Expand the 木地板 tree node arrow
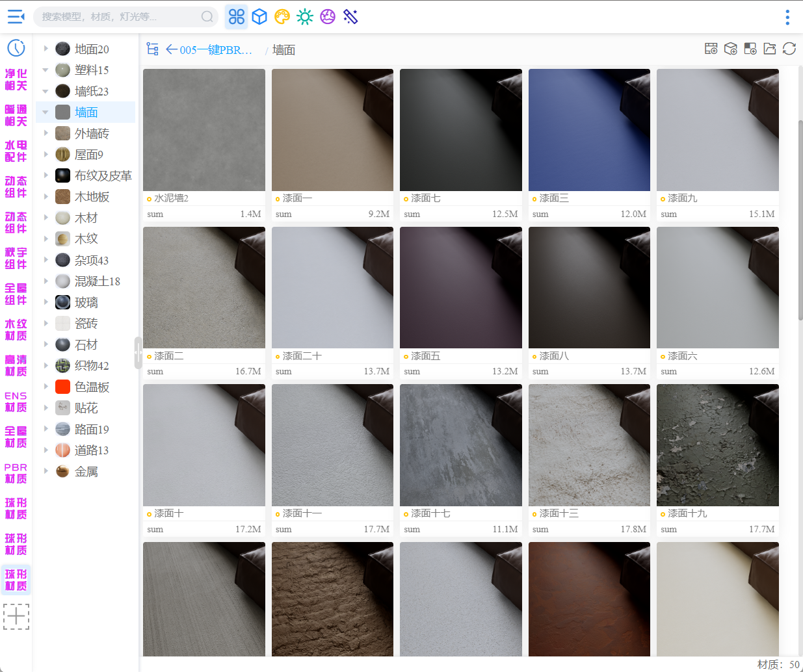 point(46,196)
